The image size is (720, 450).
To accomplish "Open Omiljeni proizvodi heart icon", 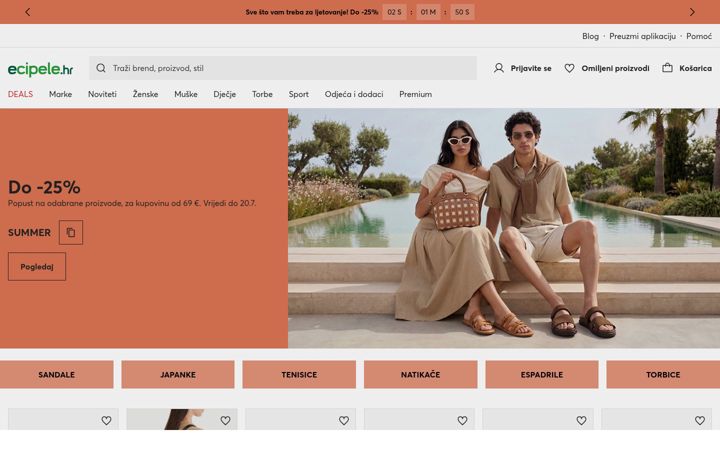I will [x=569, y=68].
